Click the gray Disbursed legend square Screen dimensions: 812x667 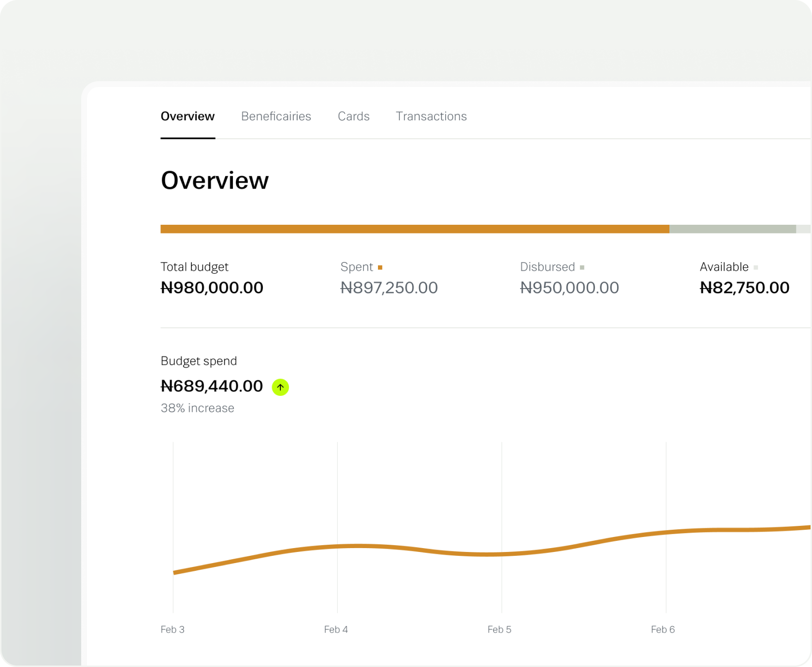pos(582,267)
